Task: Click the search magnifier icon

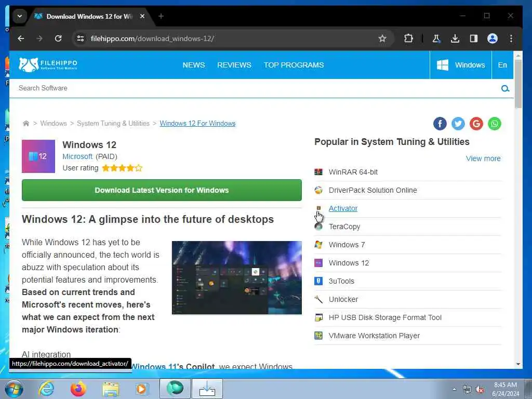Action: click(x=505, y=88)
